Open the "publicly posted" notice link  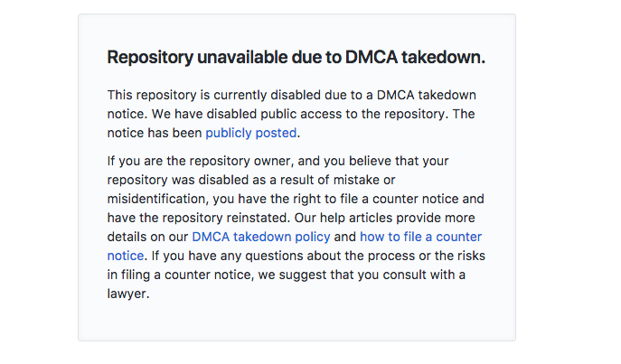[x=250, y=133]
